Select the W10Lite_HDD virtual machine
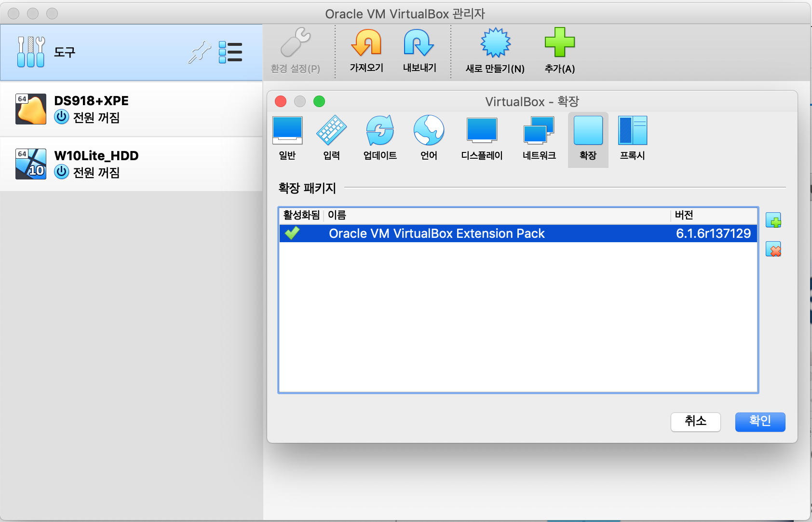 131,164
